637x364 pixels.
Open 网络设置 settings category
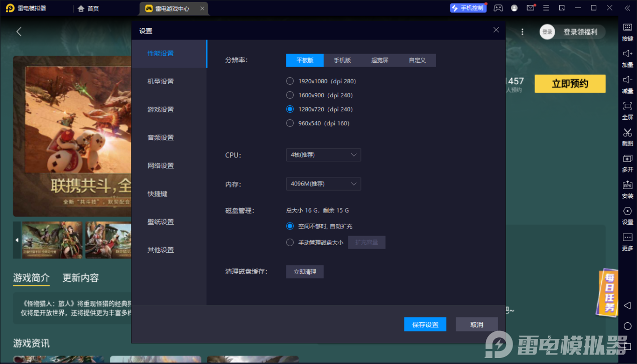click(169, 166)
